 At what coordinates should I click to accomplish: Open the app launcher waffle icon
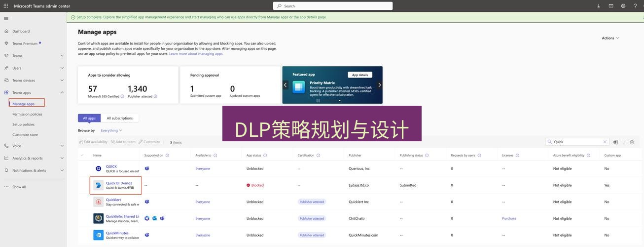[x=6, y=6]
